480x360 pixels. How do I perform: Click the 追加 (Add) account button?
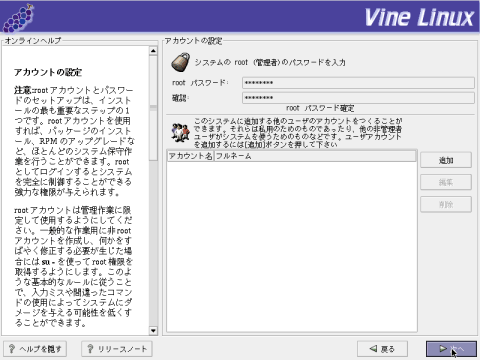pos(446,160)
